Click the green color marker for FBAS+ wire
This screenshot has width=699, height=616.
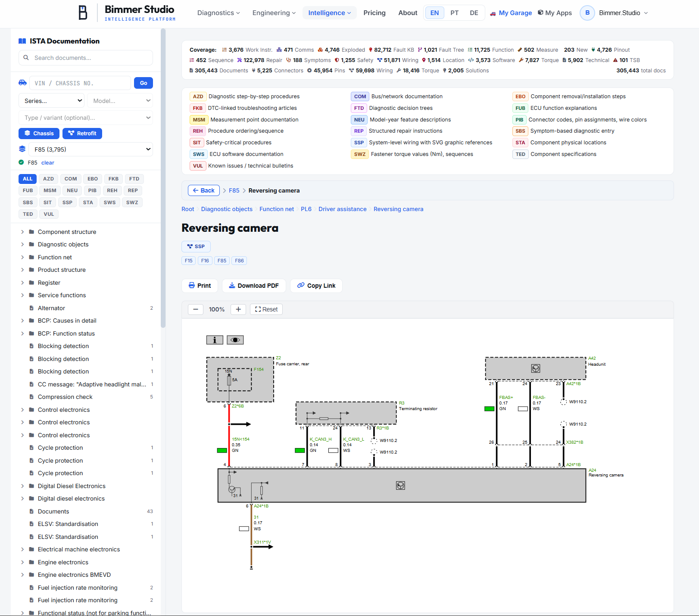pyautogui.click(x=490, y=409)
